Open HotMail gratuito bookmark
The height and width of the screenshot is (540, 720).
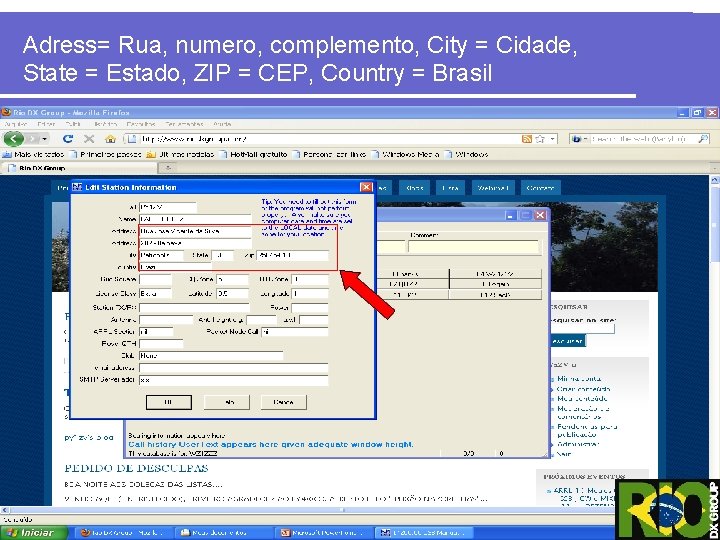pos(254,154)
